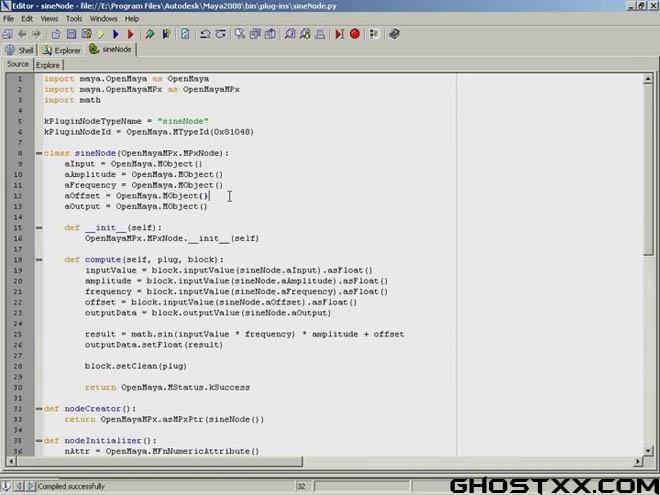
Task: Switch to the Shell tab
Action: [19, 50]
